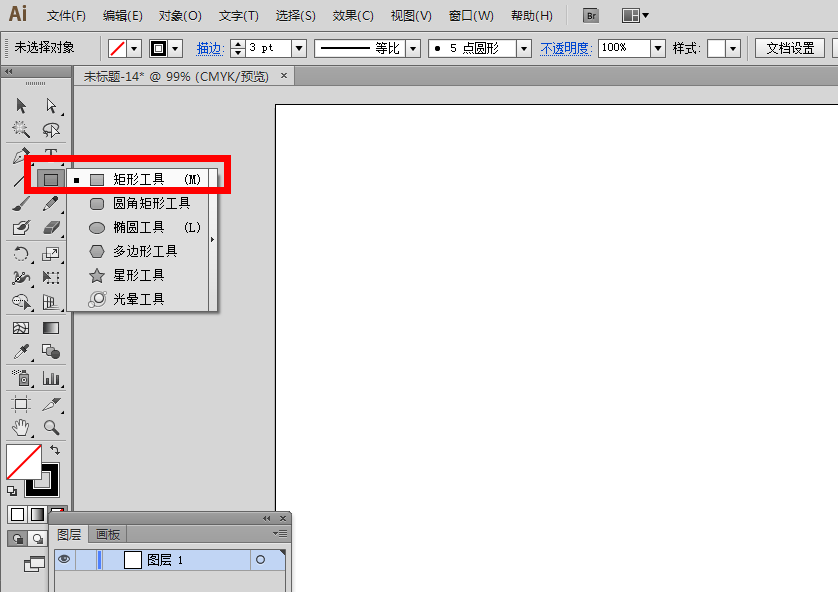The width and height of the screenshot is (838, 592).
Task: Select the Slice tool
Action: pyautogui.click(x=51, y=404)
